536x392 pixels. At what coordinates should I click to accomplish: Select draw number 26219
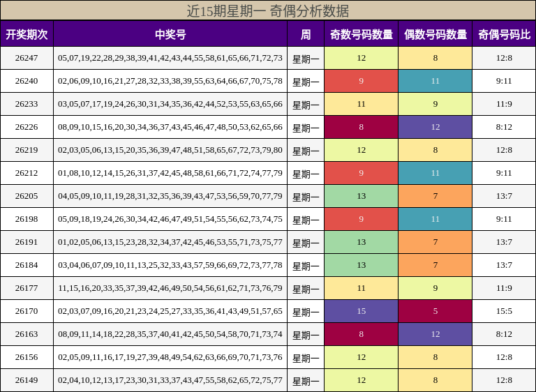click(x=27, y=150)
